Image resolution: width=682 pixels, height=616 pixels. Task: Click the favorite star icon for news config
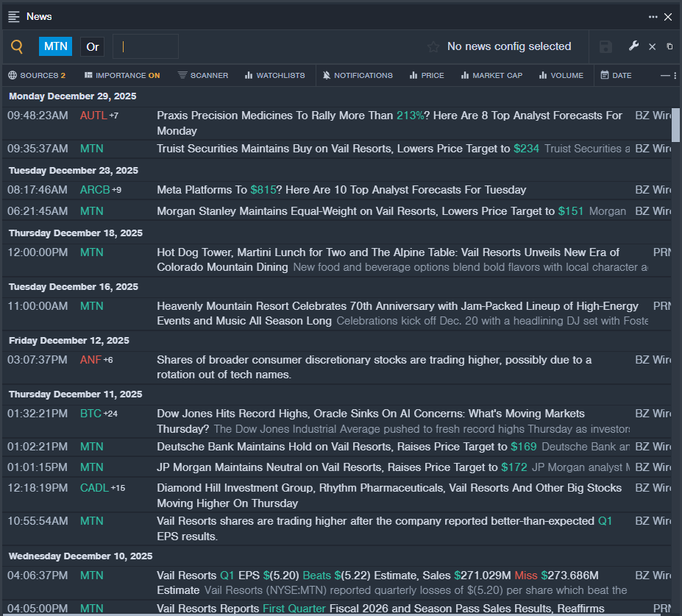point(433,47)
